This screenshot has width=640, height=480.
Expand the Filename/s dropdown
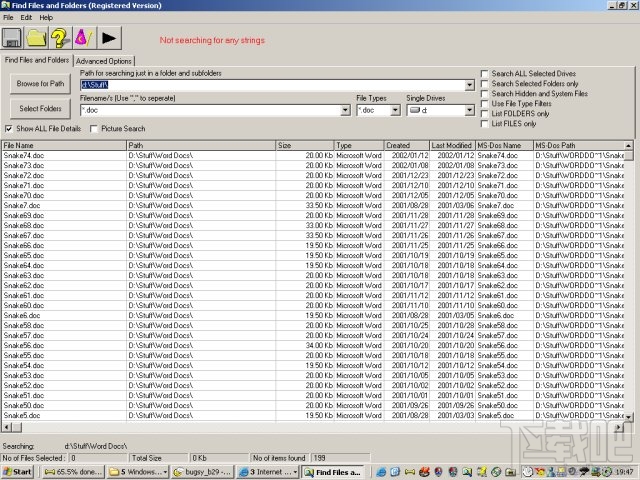click(x=346, y=110)
